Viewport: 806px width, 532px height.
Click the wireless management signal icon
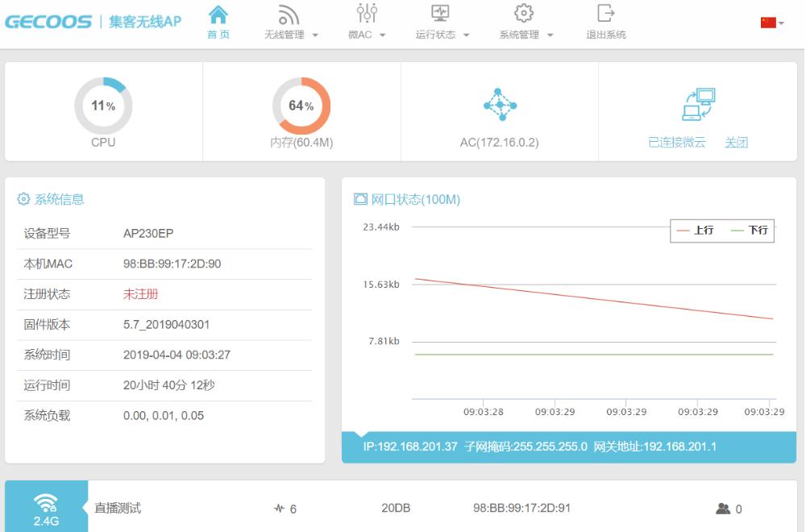click(x=289, y=15)
